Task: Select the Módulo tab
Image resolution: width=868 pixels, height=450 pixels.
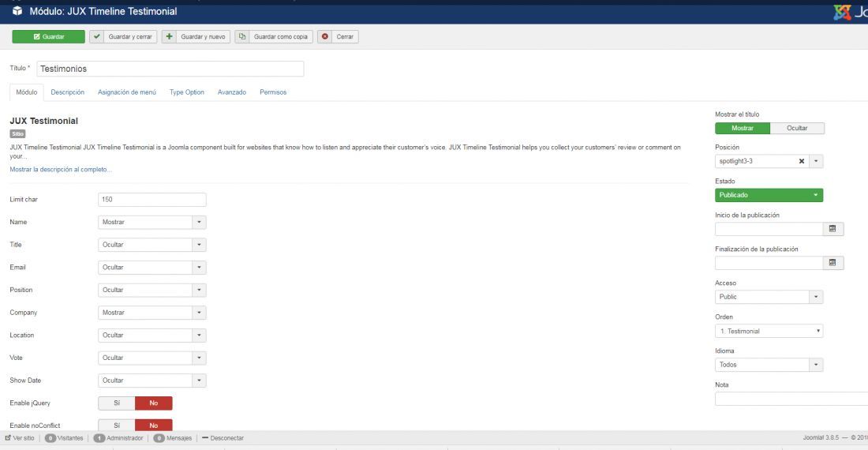Action: pos(27,92)
